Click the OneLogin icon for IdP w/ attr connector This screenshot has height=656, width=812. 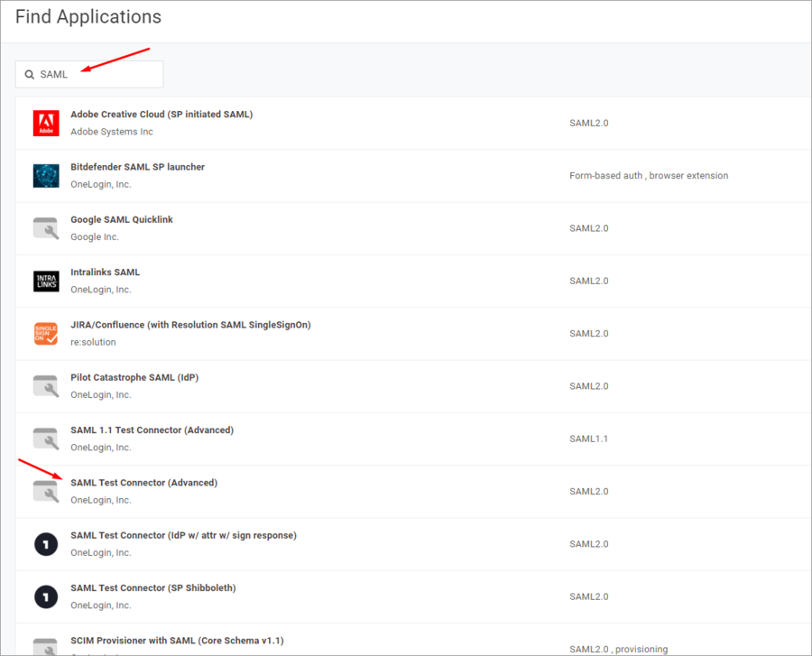[x=46, y=544]
